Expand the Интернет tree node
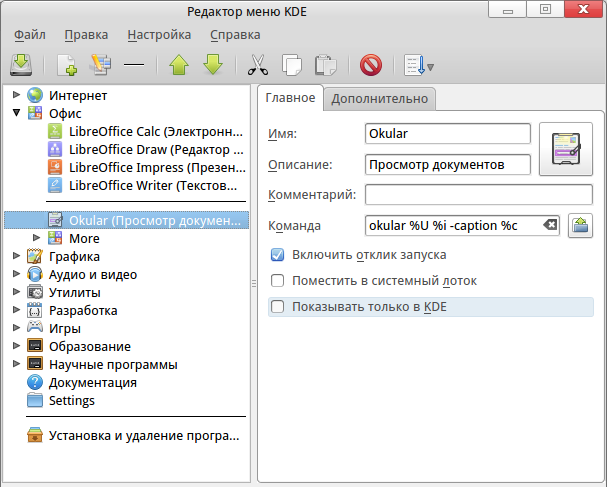Screen dimensions: 607x487 coord(16,94)
